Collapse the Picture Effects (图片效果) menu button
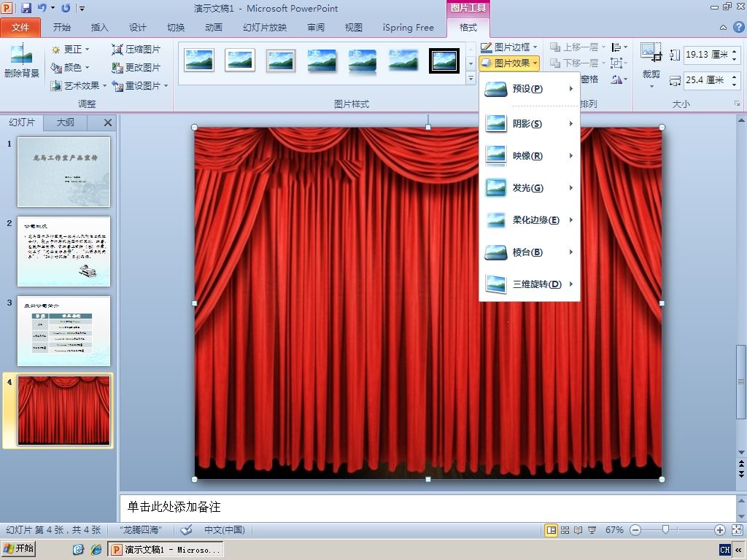Image resolution: width=747 pixels, height=560 pixels. (508, 63)
